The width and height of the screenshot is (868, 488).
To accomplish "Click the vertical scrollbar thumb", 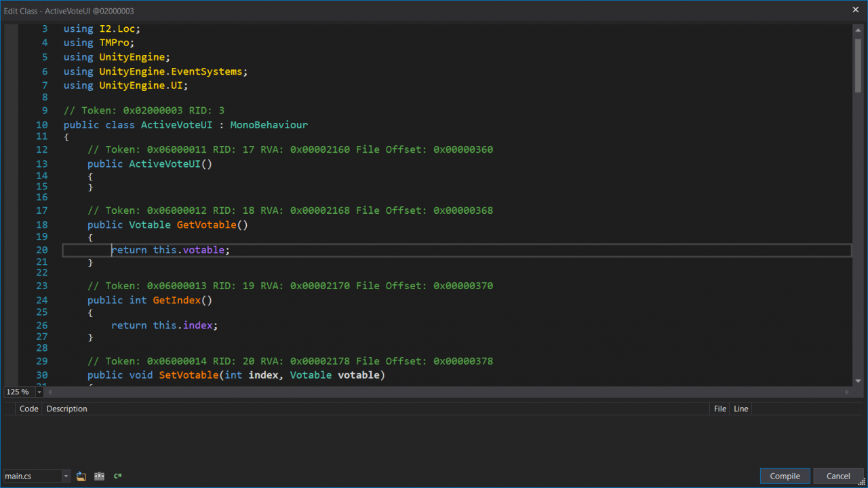I will [858, 64].
